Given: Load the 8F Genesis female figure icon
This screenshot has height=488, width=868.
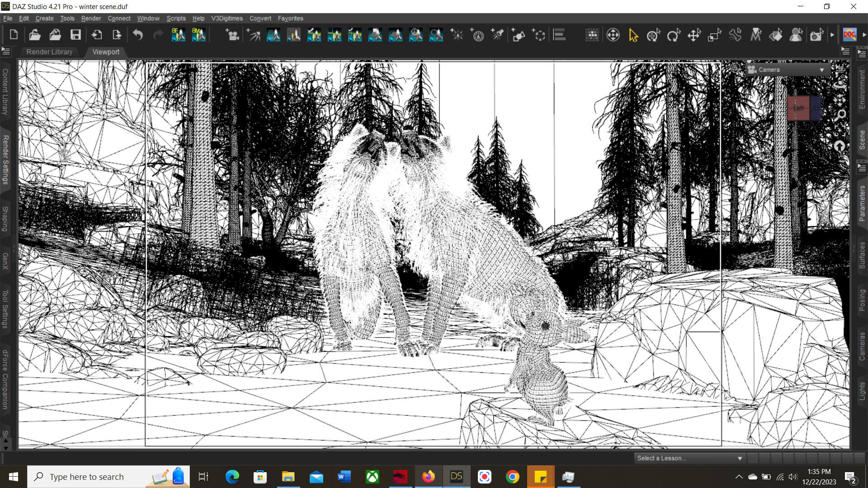Looking at the screenshot, I should pyautogui.click(x=178, y=35).
